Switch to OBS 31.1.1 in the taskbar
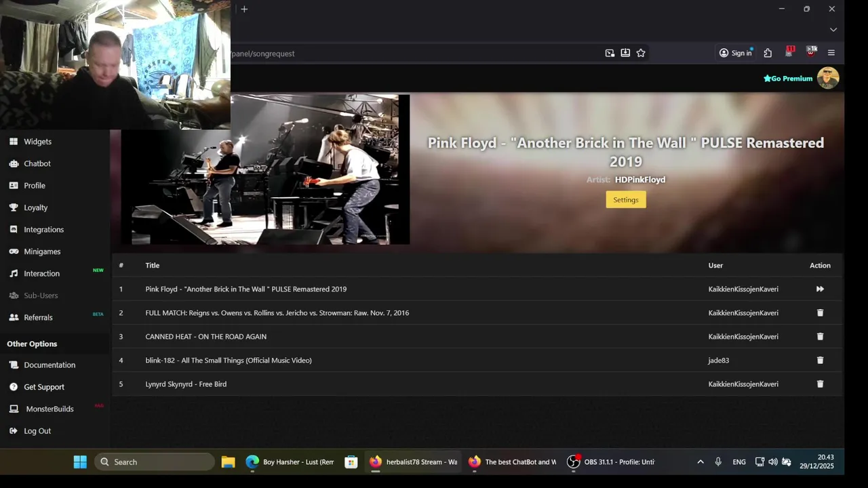The width and height of the screenshot is (868, 488). click(612, 462)
